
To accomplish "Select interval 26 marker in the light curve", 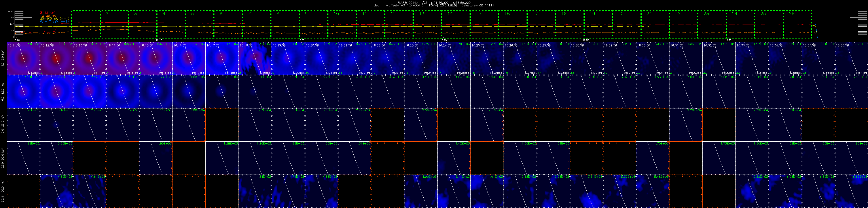I will point(792,14).
